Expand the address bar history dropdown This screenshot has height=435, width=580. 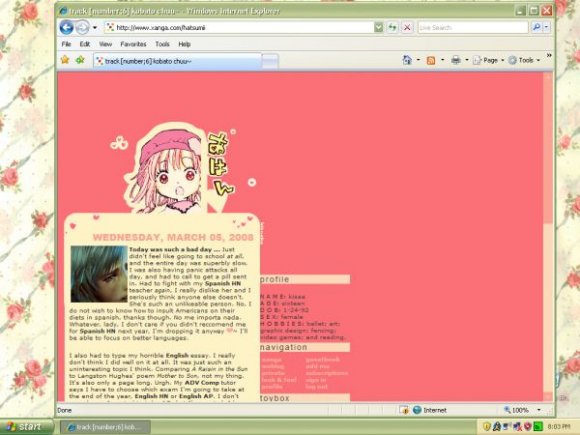378,27
